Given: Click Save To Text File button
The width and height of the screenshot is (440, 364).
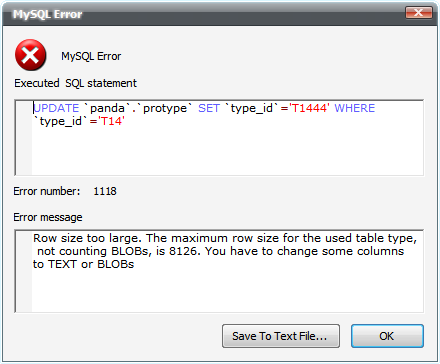Looking at the screenshot, I should pyautogui.click(x=281, y=336).
